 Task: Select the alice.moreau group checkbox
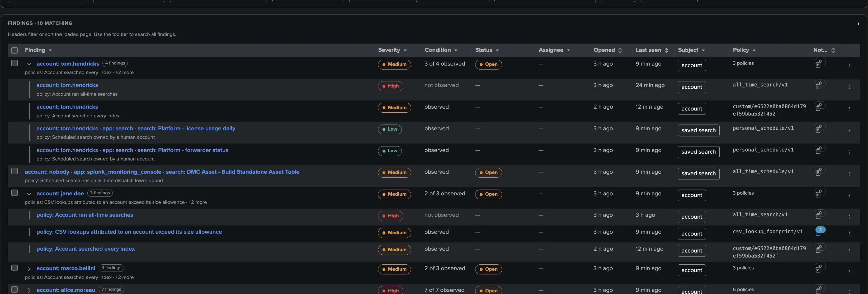(15, 289)
